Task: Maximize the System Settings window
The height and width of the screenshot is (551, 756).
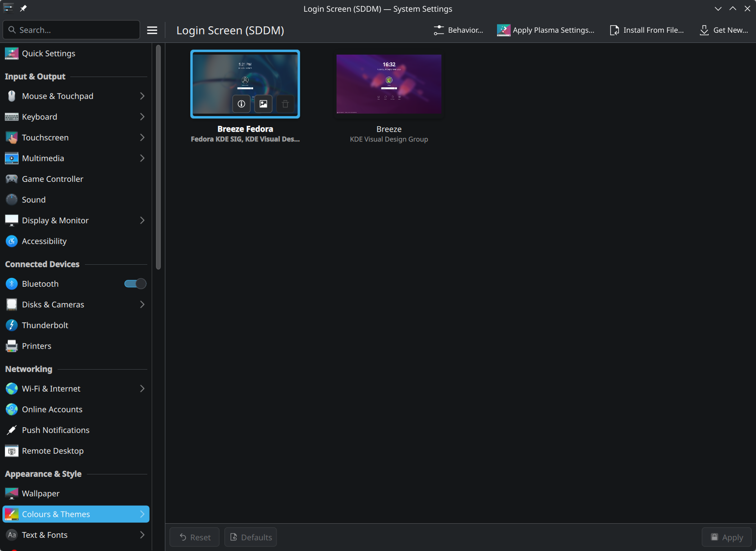Action: [x=733, y=8]
